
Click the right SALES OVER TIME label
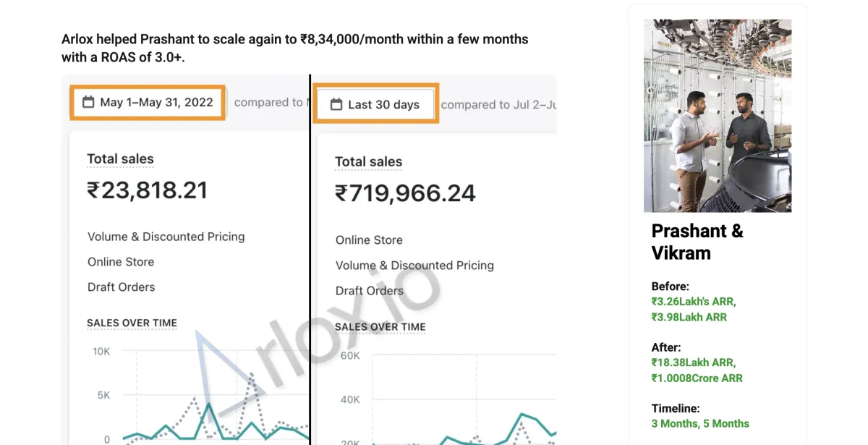[380, 327]
